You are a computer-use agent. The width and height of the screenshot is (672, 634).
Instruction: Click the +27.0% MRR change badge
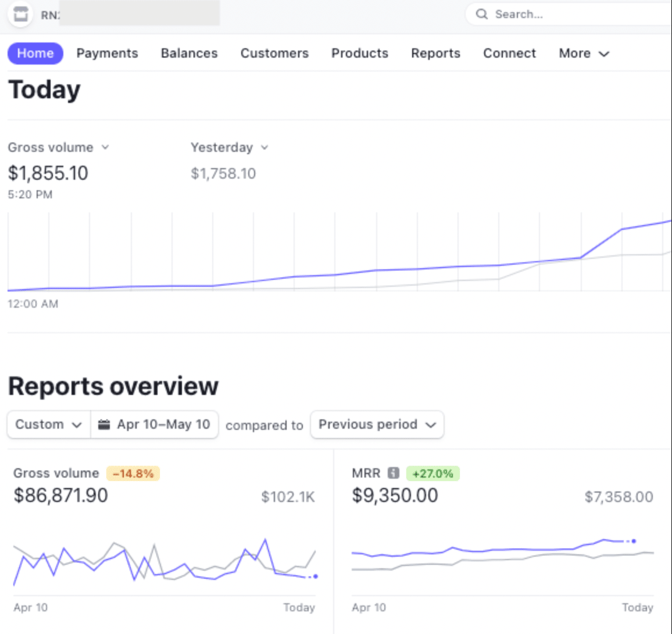[432, 473]
